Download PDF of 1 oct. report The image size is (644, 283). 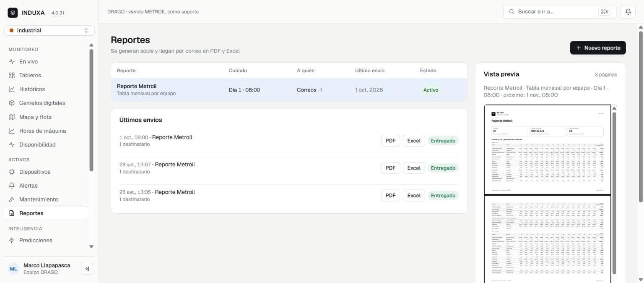[390, 141]
